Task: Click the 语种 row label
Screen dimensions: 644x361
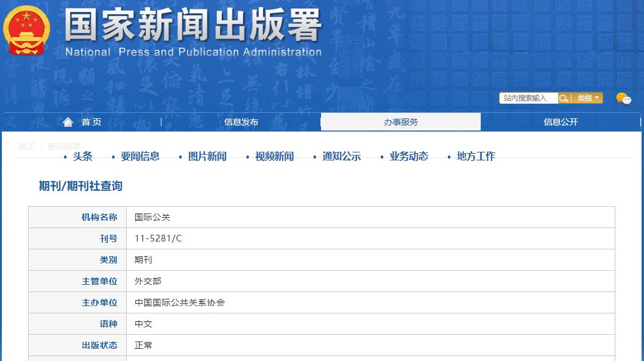Action: click(108, 324)
